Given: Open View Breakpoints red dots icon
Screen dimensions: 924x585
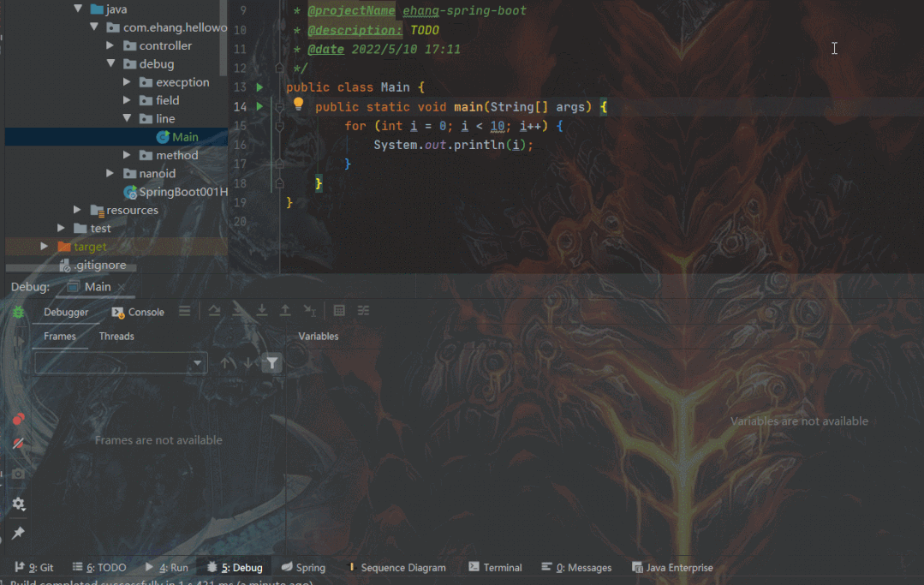Looking at the screenshot, I should (x=18, y=420).
